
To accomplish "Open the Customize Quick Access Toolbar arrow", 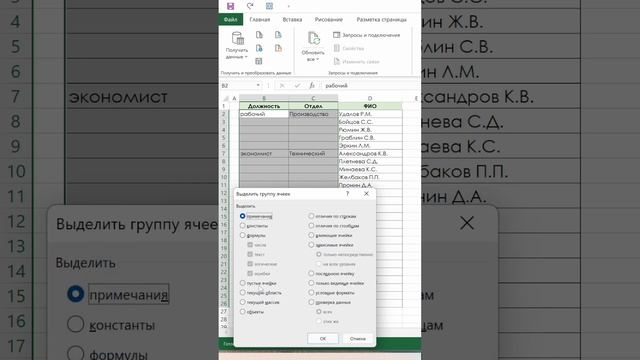I will 289,6.
